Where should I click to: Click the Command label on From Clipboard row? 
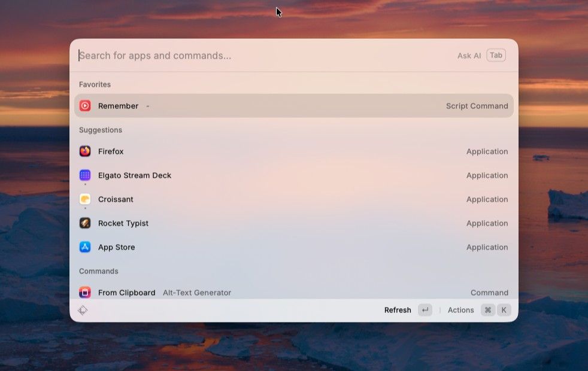pos(489,293)
